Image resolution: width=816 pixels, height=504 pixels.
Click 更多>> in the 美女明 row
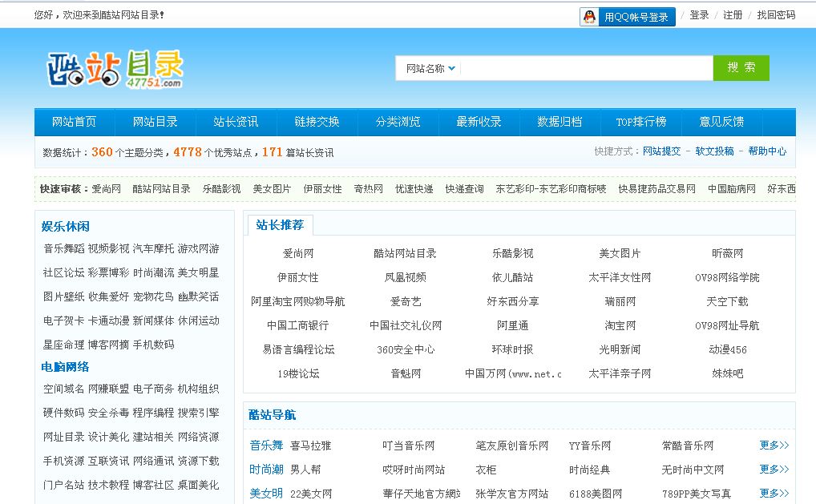point(774,493)
